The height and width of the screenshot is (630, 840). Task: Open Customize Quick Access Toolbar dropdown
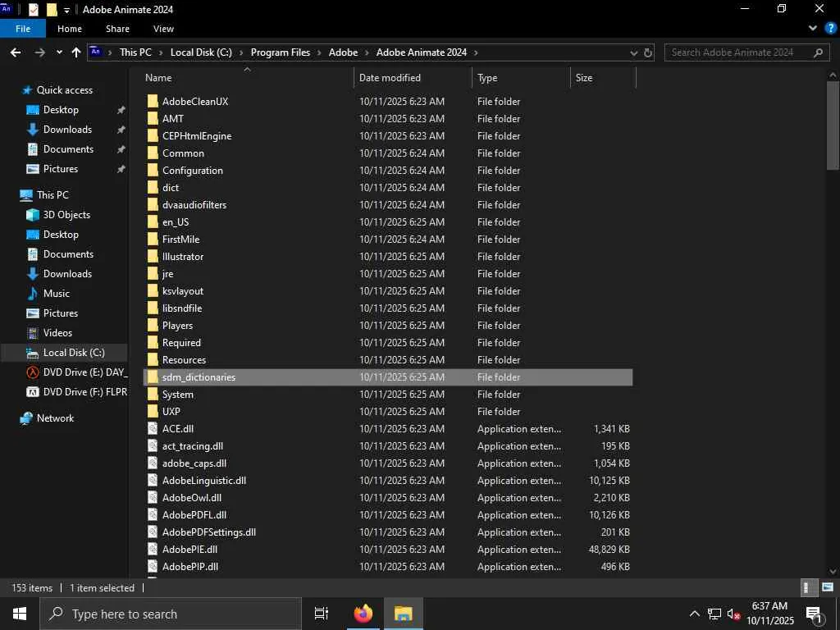[67, 10]
